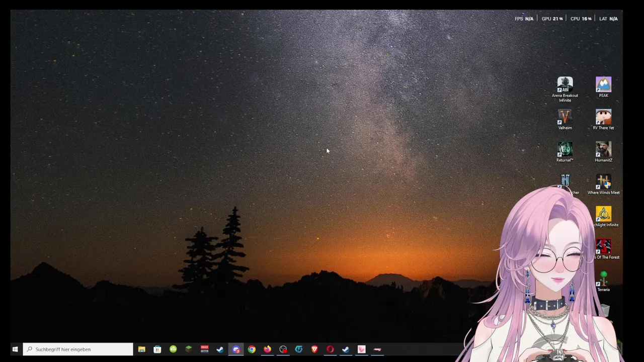Click the CPU 16% overlay readout

(x=581, y=19)
